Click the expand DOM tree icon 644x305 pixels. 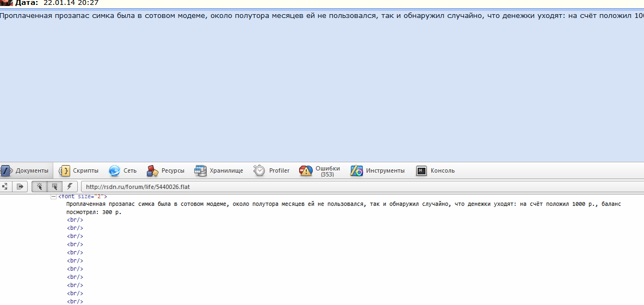click(4, 186)
